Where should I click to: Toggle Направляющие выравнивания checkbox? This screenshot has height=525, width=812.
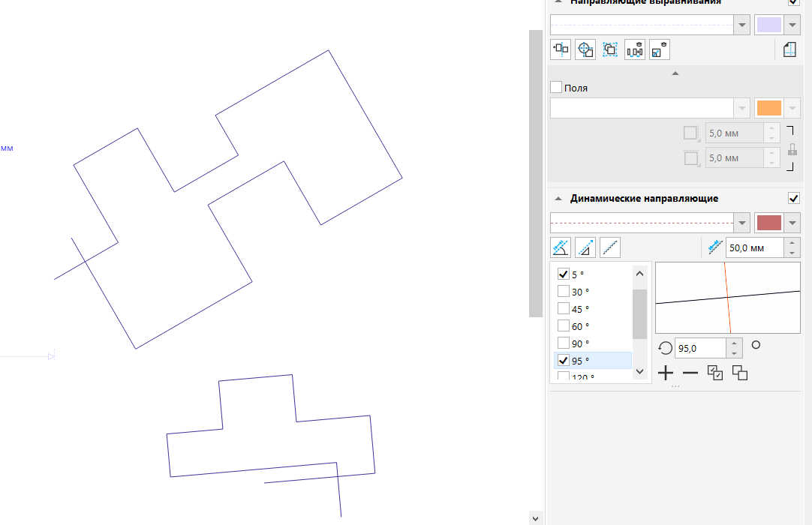(x=793, y=2)
